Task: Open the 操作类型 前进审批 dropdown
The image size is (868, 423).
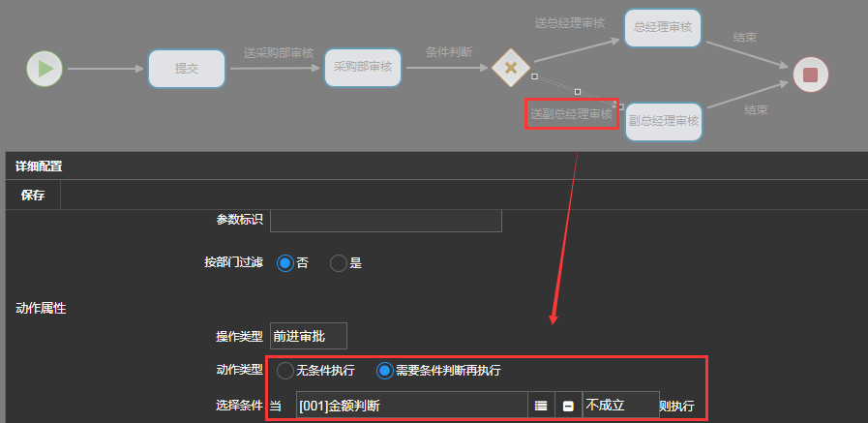Action: pos(308,336)
